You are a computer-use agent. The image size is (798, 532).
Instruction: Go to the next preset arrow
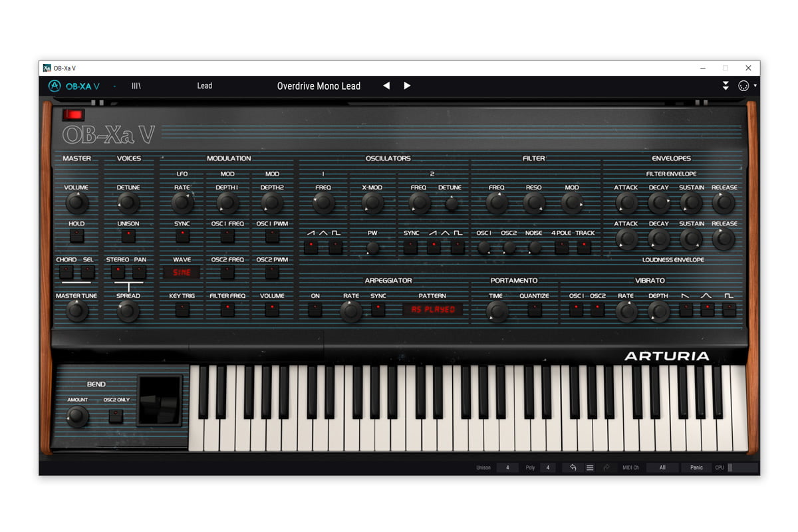coord(407,86)
